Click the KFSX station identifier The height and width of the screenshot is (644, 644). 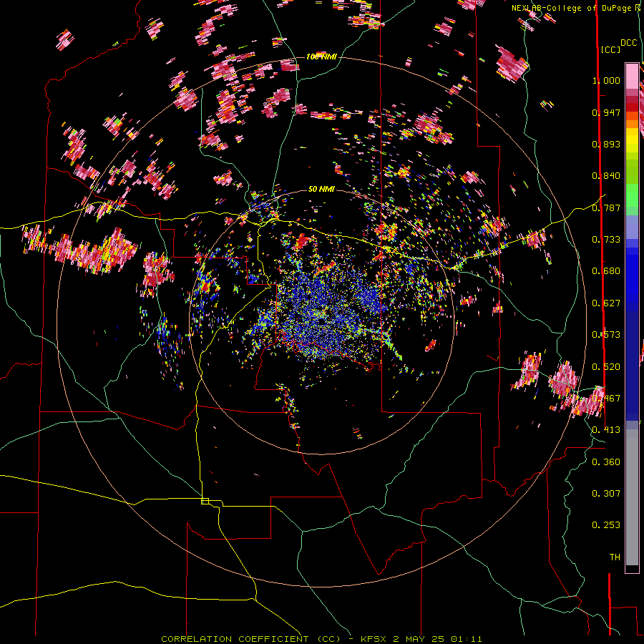(x=374, y=639)
